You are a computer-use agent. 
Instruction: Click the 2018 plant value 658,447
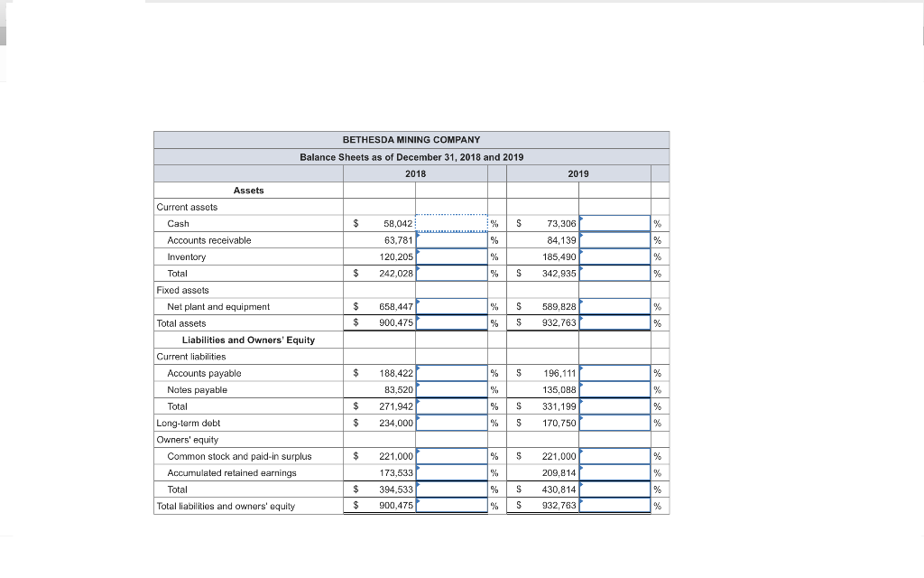coord(396,307)
